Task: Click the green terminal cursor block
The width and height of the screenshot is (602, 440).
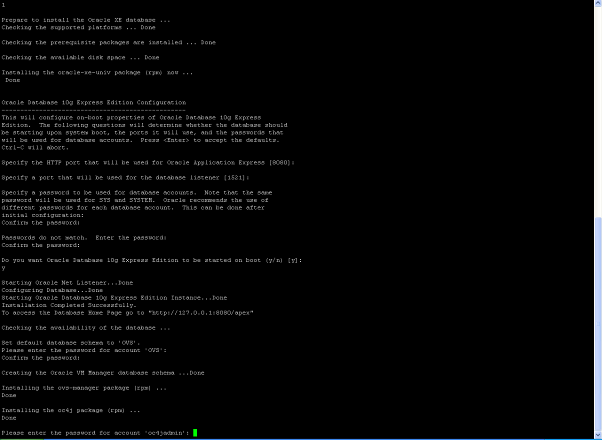Action: coord(195,433)
